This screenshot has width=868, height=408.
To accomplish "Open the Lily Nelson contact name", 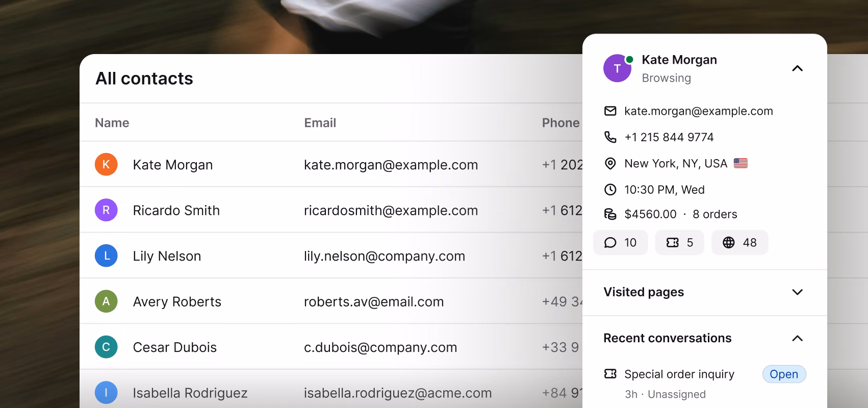I will click(167, 256).
